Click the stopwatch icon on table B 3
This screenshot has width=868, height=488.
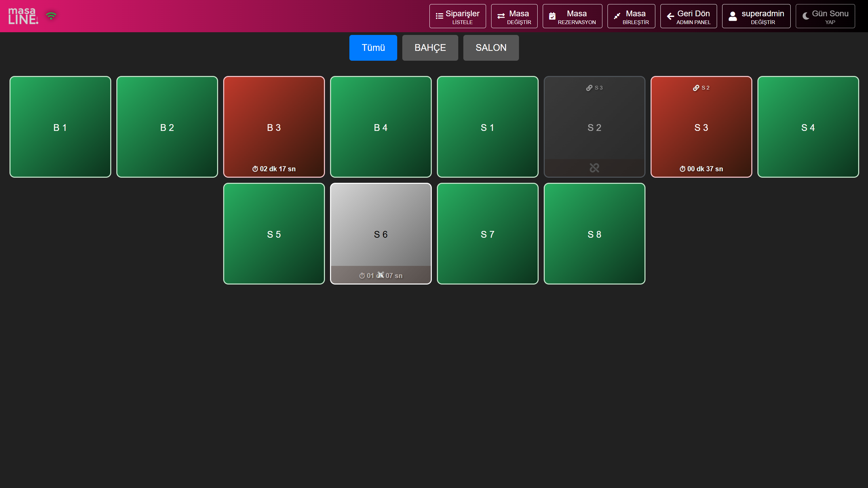(x=255, y=169)
